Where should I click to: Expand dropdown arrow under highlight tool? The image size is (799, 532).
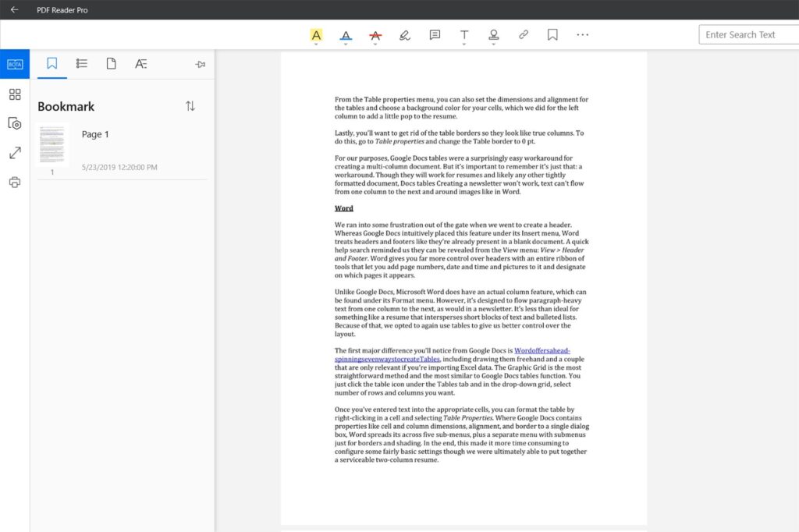coord(316,45)
